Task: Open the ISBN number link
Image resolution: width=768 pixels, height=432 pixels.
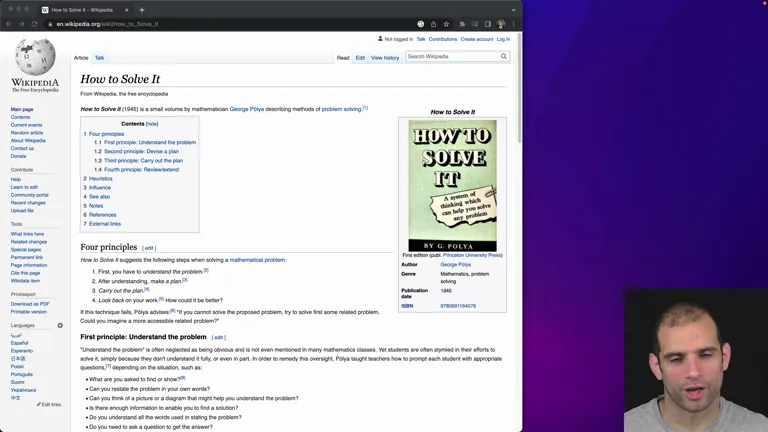Action: 458,306
